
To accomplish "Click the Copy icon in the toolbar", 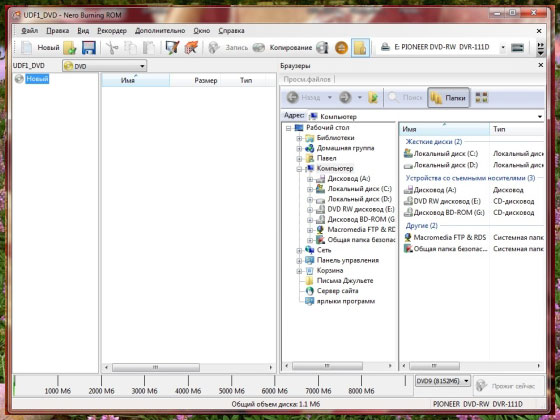I will tap(130, 48).
